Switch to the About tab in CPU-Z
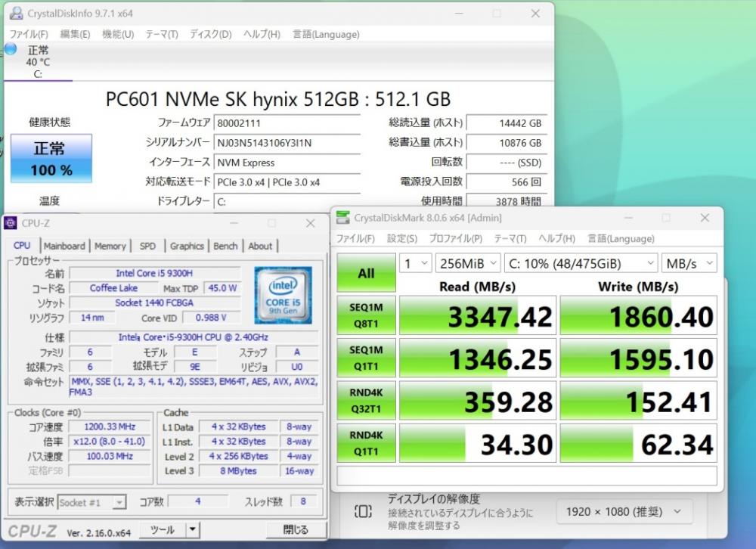The height and width of the screenshot is (549, 756). tap(260, 246)
